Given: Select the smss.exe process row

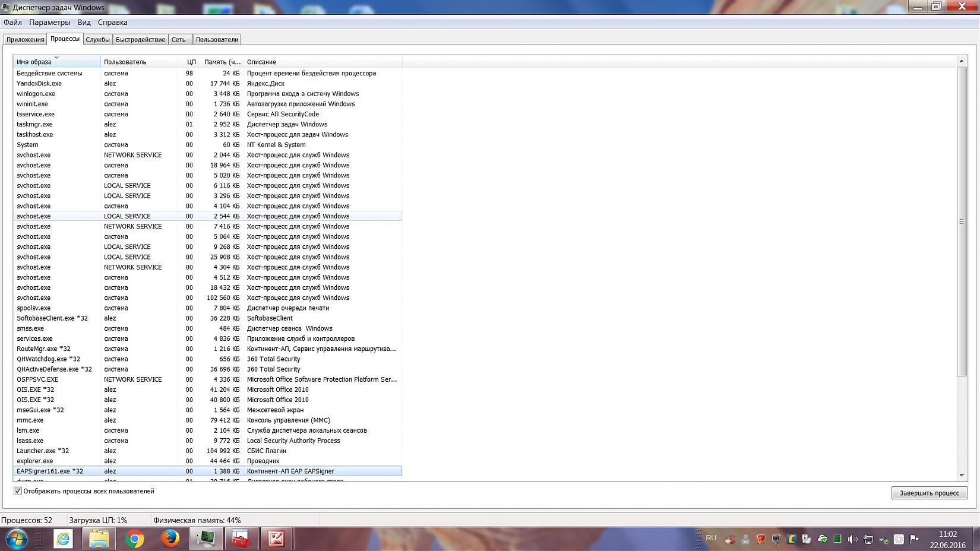Looking at the screenshot, I should 208,328.
